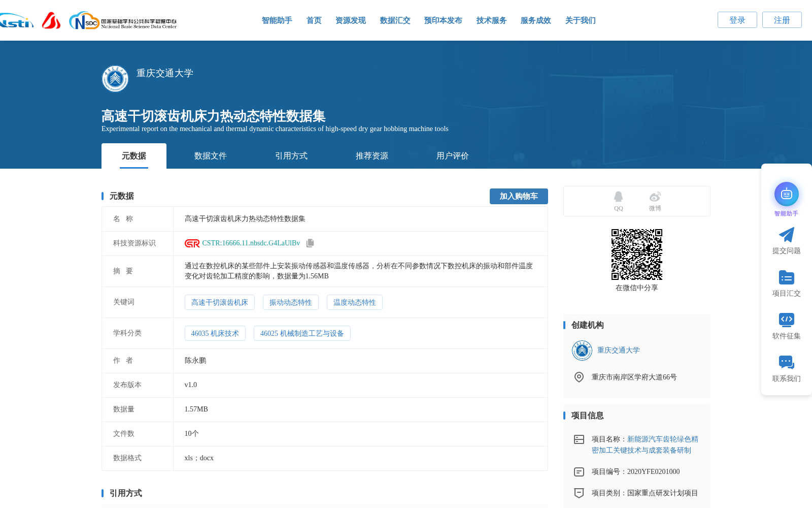The height and width of the screenshot is (508, 812).
Task: Click the 重庆交通大学 emblem in the banner
Action: pos(115,79)
